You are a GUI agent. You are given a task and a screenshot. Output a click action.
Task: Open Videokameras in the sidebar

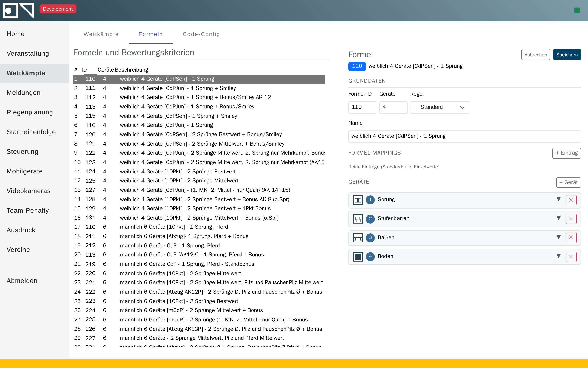click(x=35, y=191)
